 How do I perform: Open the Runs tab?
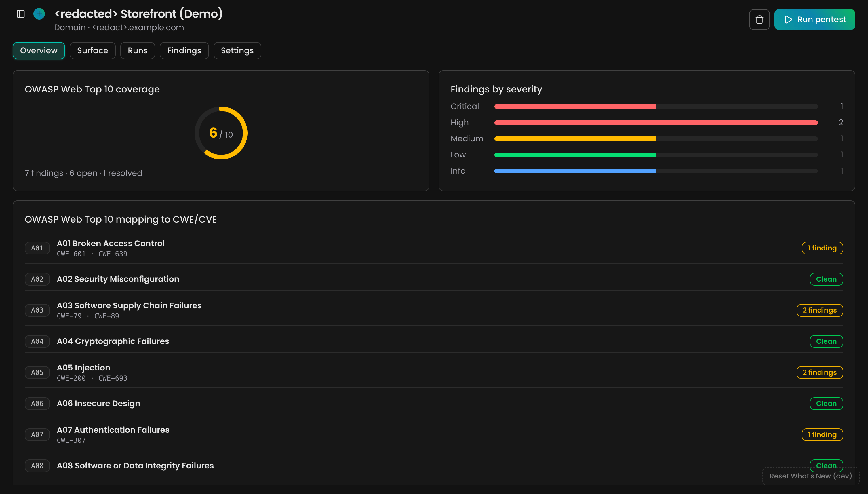(x=137, y=51)
